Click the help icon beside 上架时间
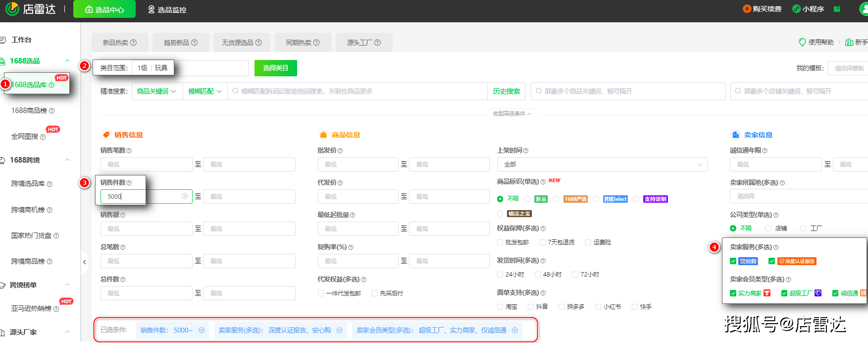Viewport: 868px width, 343px height. (526, 151)
